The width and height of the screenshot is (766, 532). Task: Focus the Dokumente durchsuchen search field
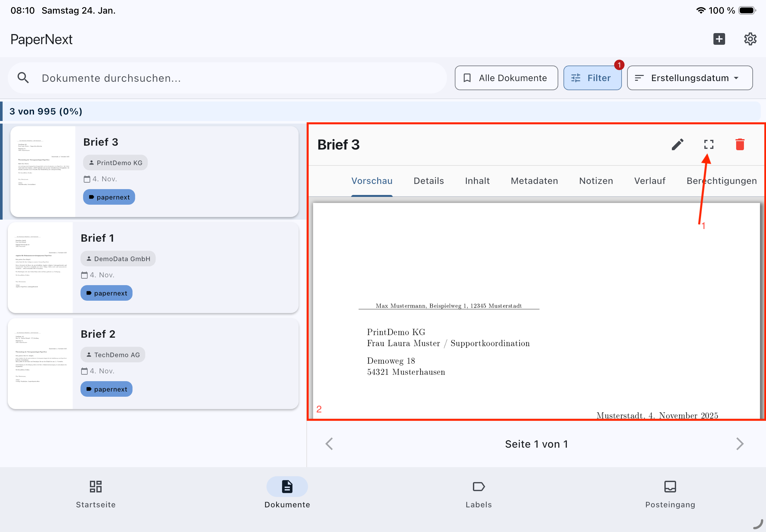233,78
